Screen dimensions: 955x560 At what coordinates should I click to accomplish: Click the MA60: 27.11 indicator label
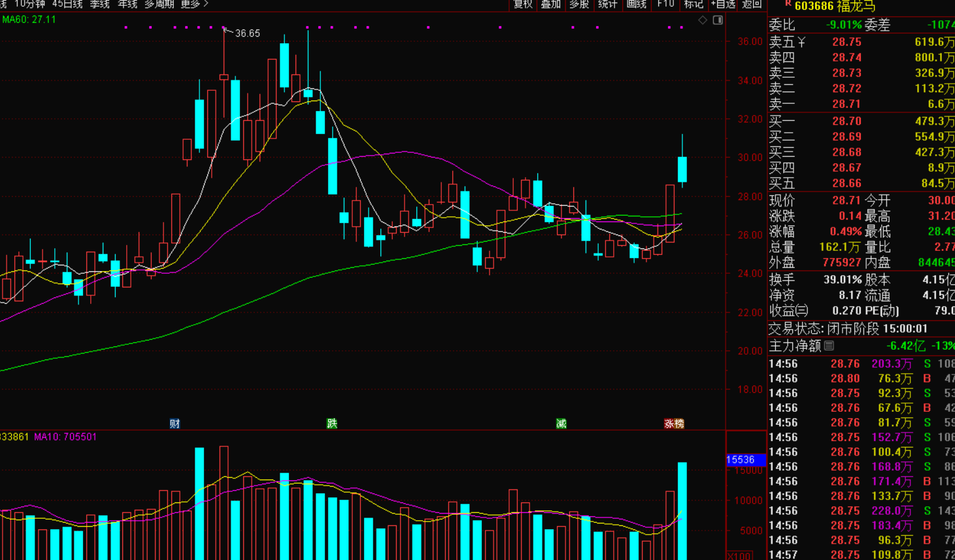coord(29,20)
